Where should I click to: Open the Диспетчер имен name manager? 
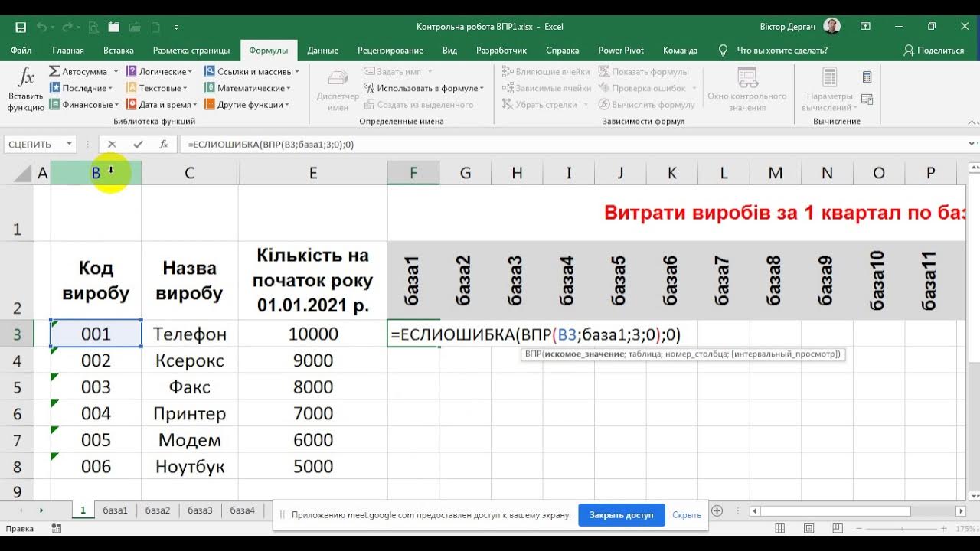pyautogui.click(x=338, y=90)
